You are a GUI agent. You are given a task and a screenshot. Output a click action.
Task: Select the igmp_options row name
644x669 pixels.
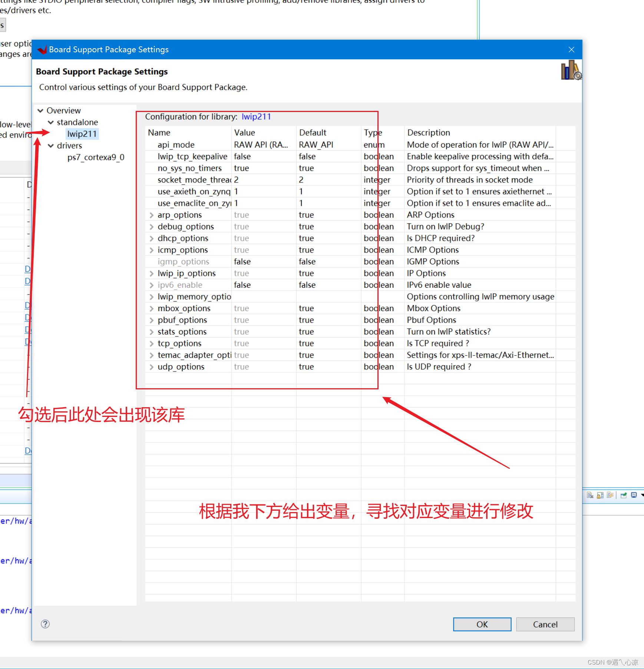click(183, 261)
